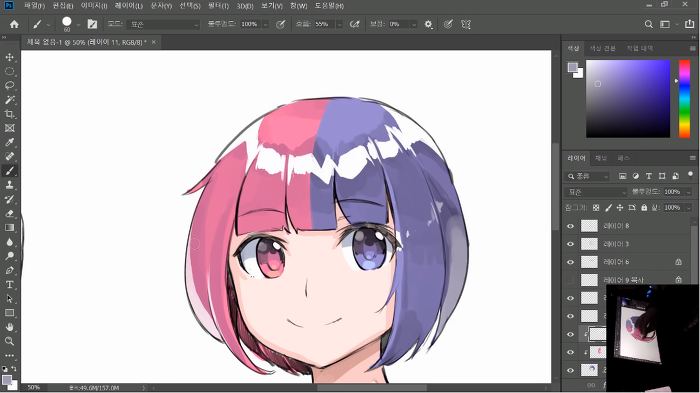Select the Magic Wand tool
This screenshot has width=700, height=393.
(9, 100)
